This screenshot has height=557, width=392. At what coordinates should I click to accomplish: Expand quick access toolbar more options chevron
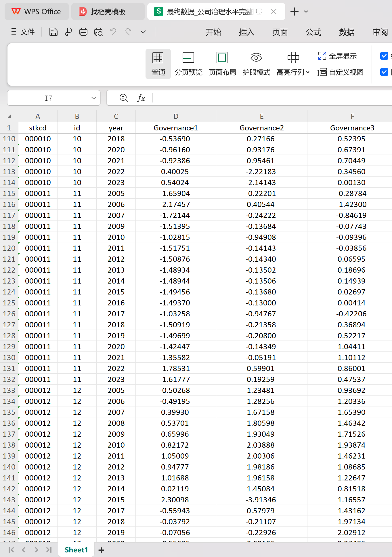pyautogui.click(x=143, y=32)
